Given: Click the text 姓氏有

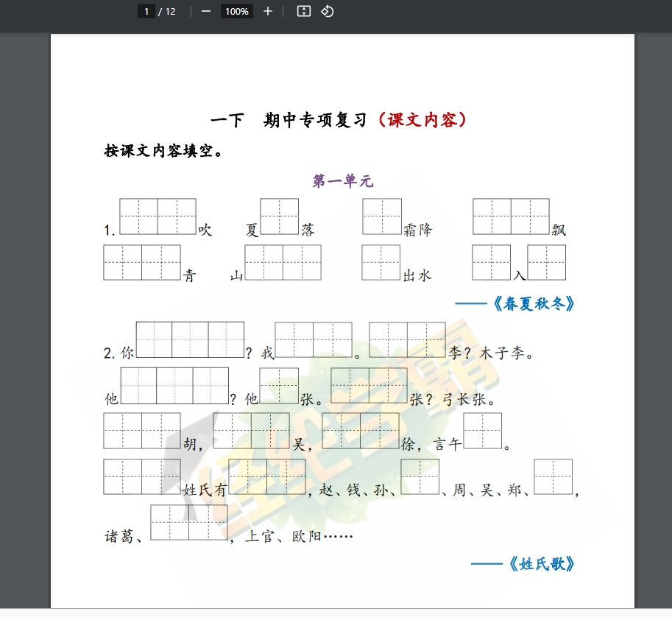Looking at the screenshot, I should [205, 490].
